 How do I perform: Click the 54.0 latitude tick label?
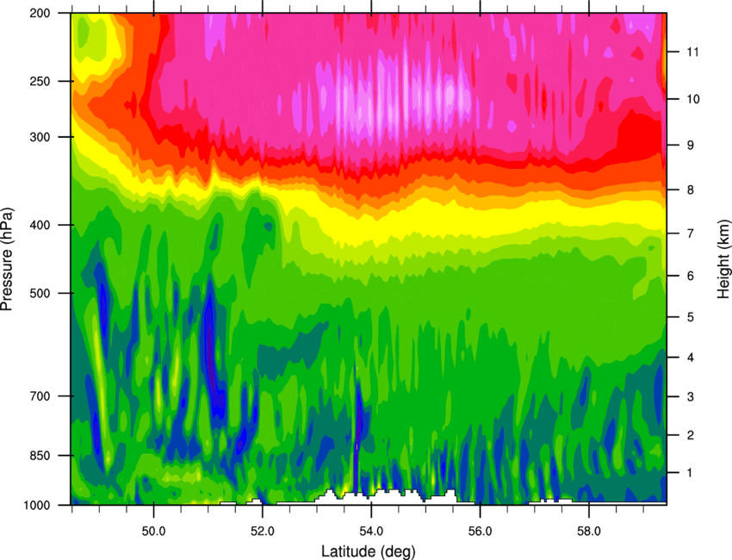371,531
